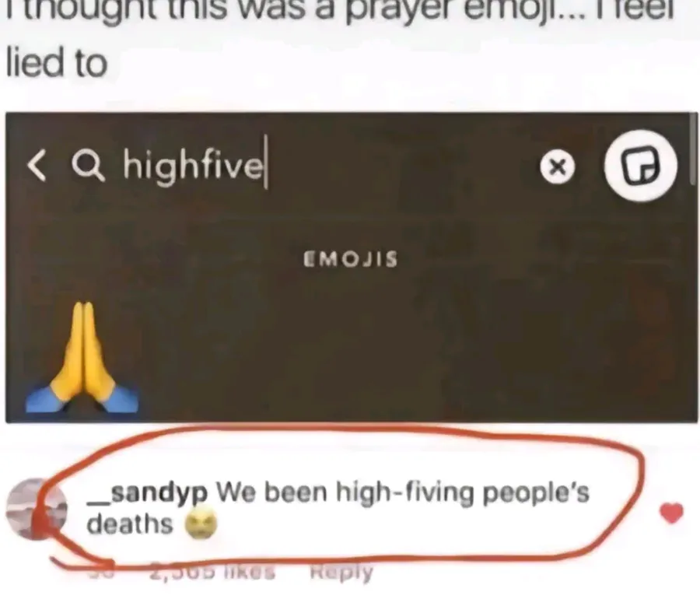
Task: Click the magnifying glass search icon
Action: [x=89, y=166]
